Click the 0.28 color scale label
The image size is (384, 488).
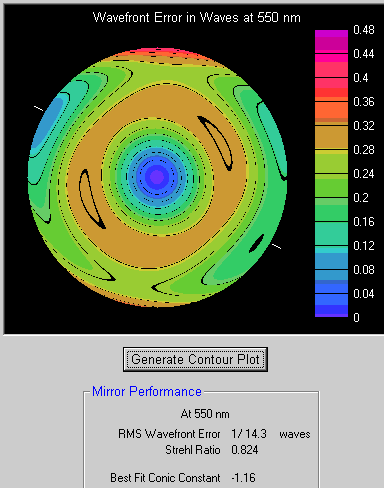pos(364,150)
